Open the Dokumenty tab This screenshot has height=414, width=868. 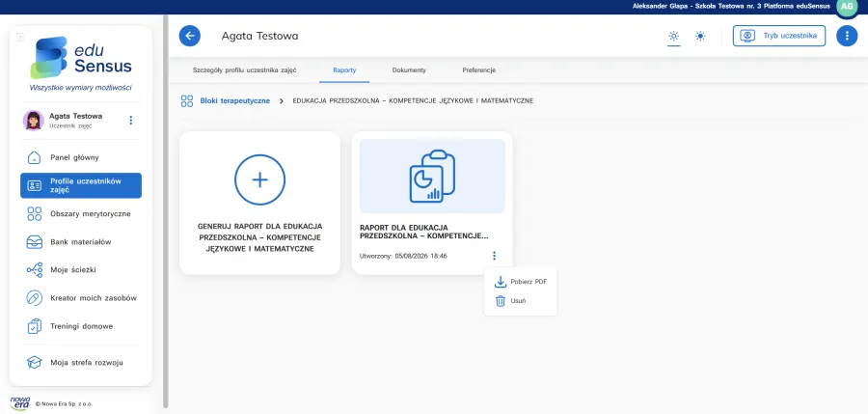click(x=409, y=70)
